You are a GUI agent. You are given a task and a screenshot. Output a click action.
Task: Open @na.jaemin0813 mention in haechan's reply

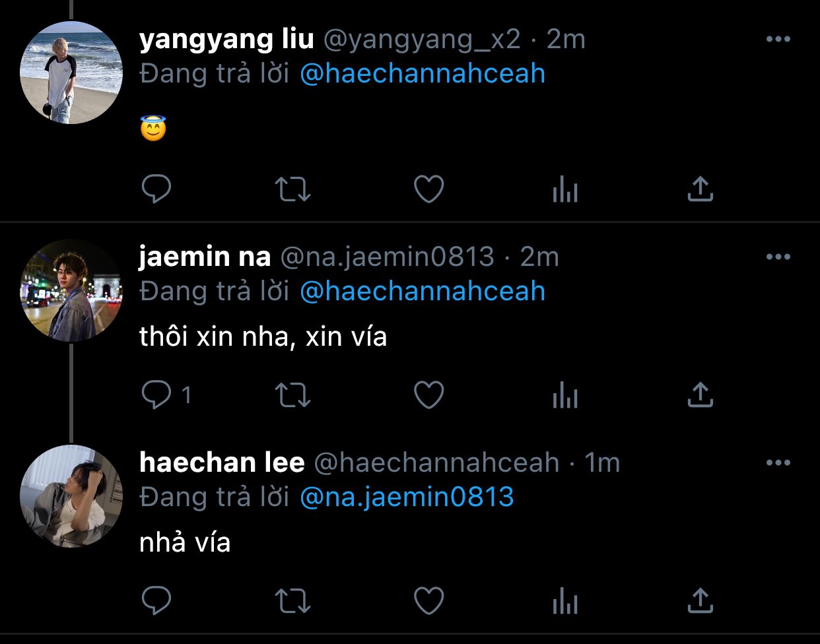[x=407, y=497]
